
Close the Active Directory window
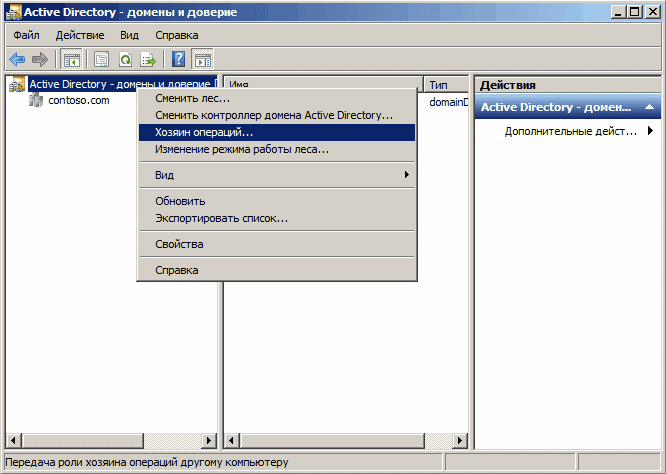652,12
